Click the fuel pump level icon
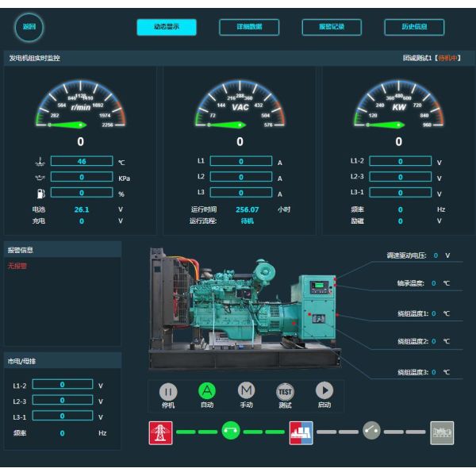The image size is (476, 476). click(40, 193)
